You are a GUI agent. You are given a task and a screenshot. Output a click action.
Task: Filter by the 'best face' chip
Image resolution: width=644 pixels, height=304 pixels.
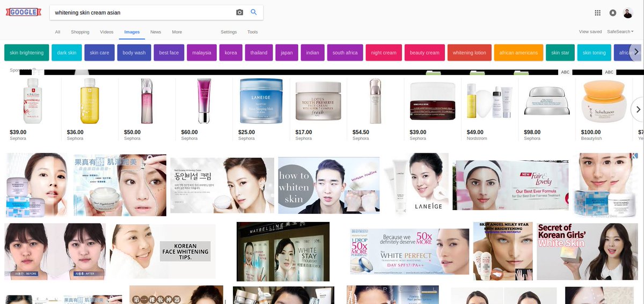(x=169, y=53)
